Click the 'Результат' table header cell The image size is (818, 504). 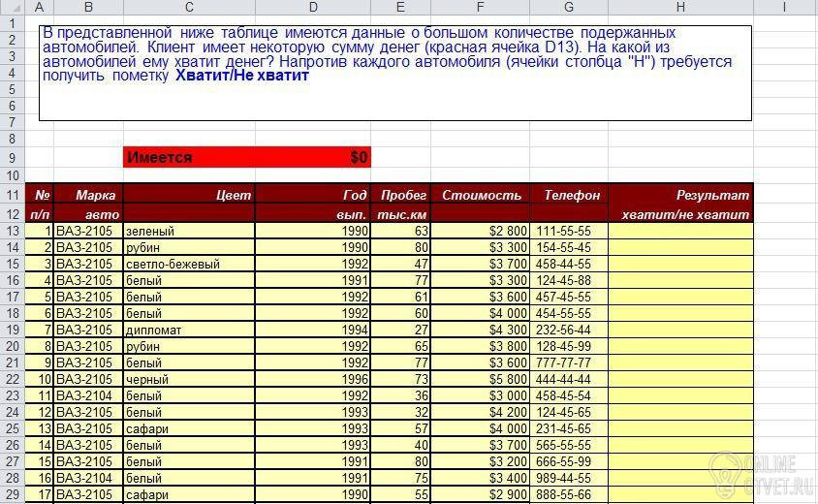pos(680,195)
